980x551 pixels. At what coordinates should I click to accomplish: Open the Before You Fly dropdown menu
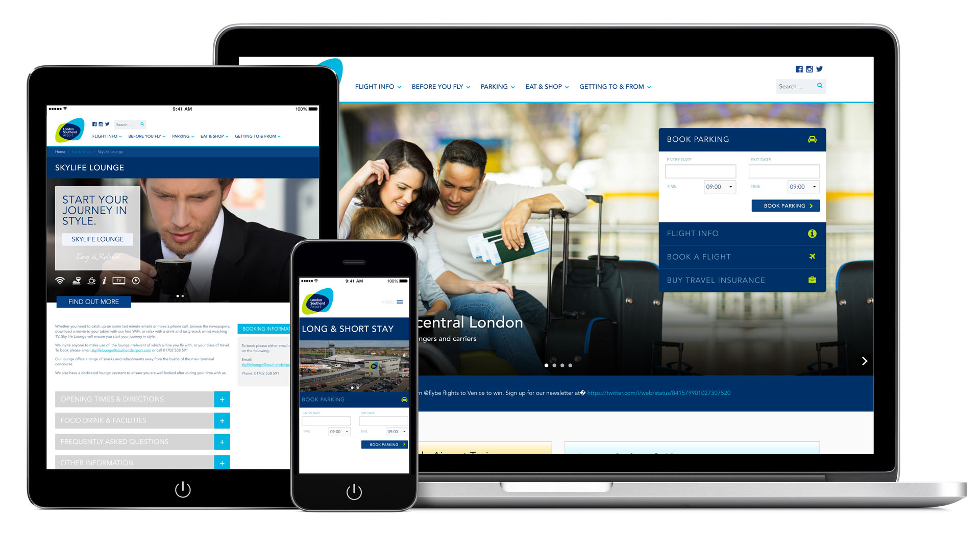point(439,86)
